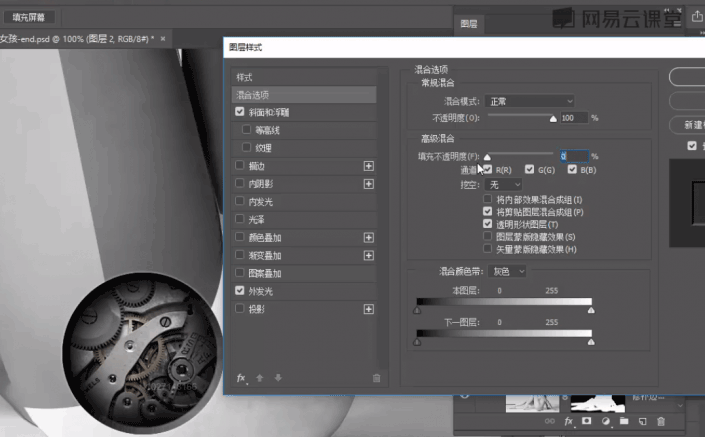This screenshot has height=437, width=705.
Task: Enable the 图案叠加 checkbox
Action: click(x=240, y=273)
